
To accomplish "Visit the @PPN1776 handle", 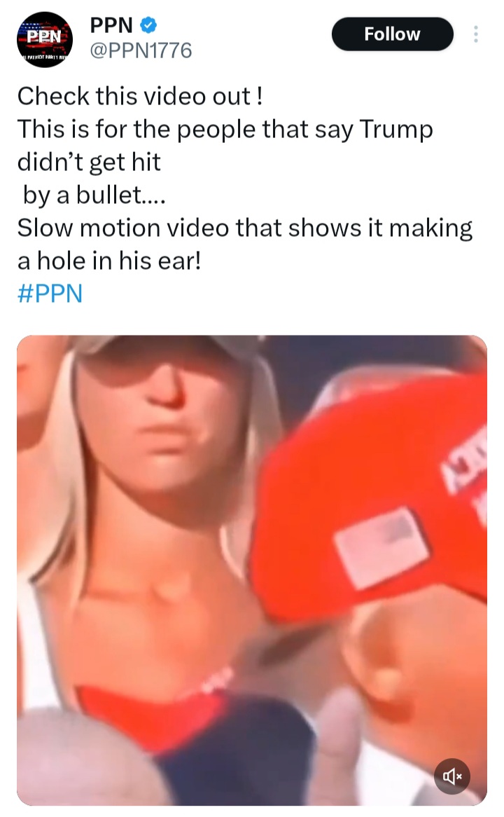I will [141, 50].
